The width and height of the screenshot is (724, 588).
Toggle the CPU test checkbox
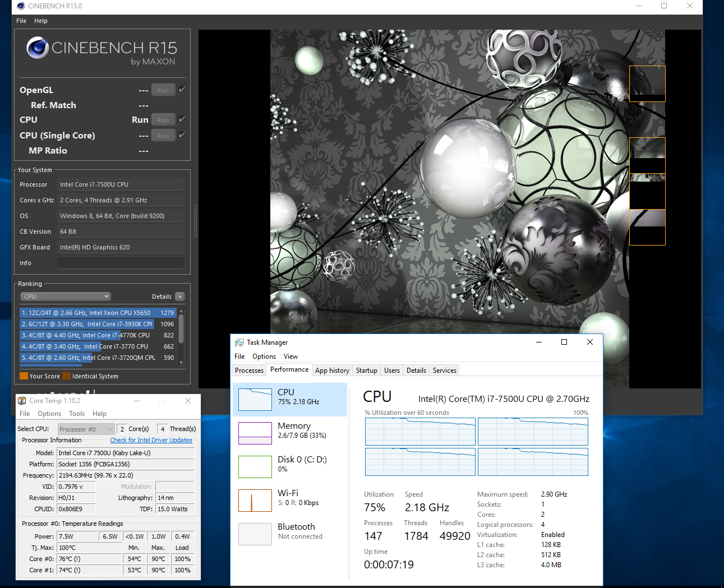pos(182,119)
